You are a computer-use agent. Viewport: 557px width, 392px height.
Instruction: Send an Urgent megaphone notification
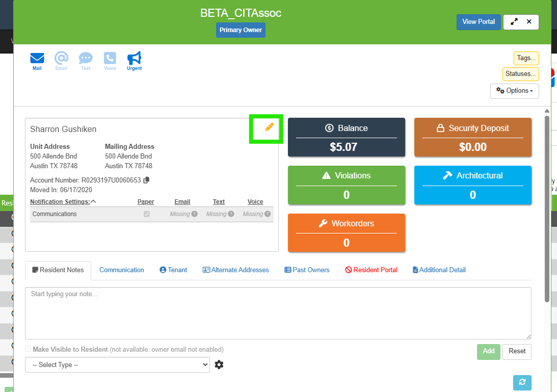(x=134, y=58)
